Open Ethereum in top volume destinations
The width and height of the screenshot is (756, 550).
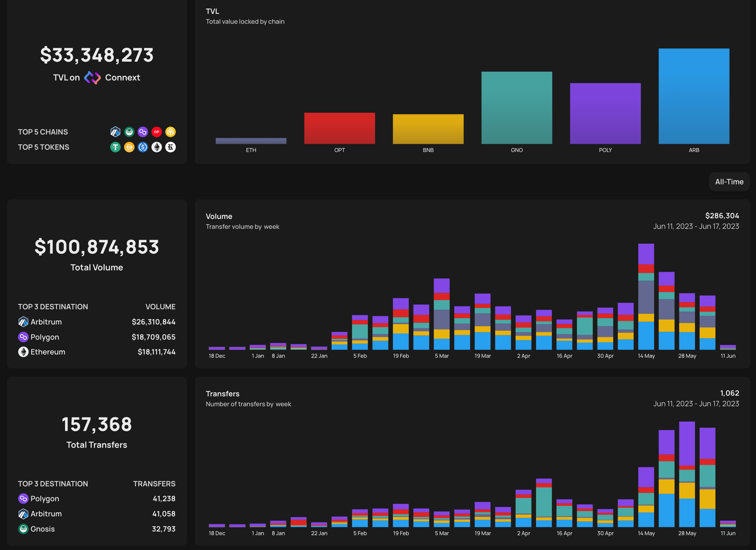tap(48, 352)
